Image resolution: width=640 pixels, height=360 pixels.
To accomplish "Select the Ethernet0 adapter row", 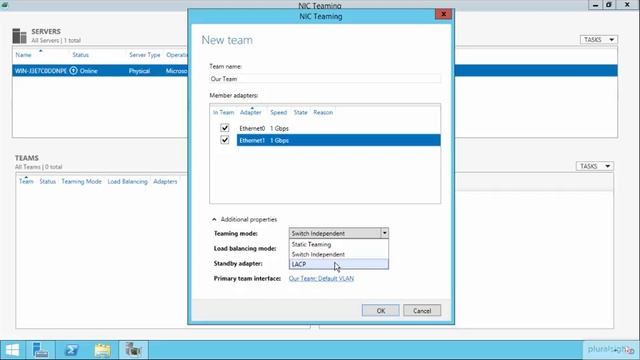I will click(x=338, y=128).
